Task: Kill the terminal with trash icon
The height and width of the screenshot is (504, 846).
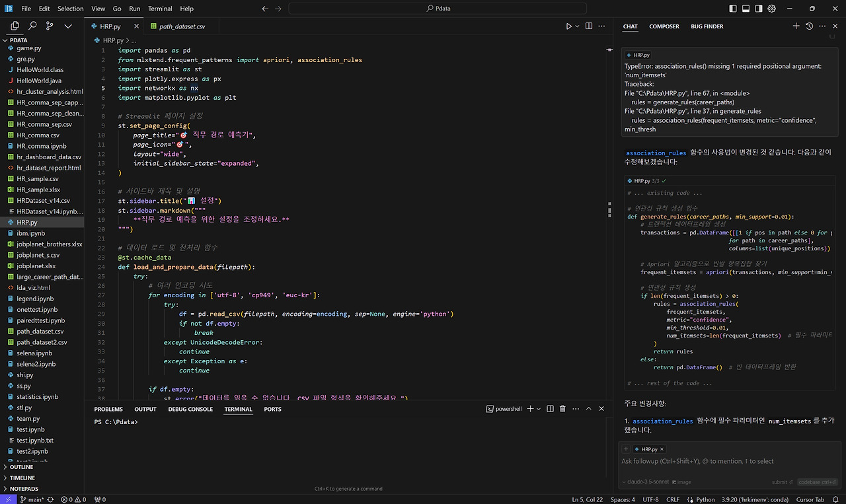Action: coord(562,409)
